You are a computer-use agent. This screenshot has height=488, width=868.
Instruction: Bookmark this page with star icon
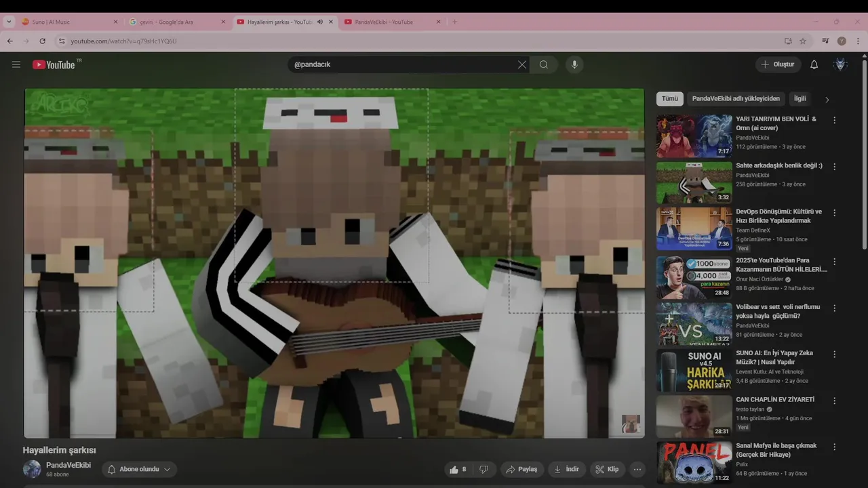803,41
